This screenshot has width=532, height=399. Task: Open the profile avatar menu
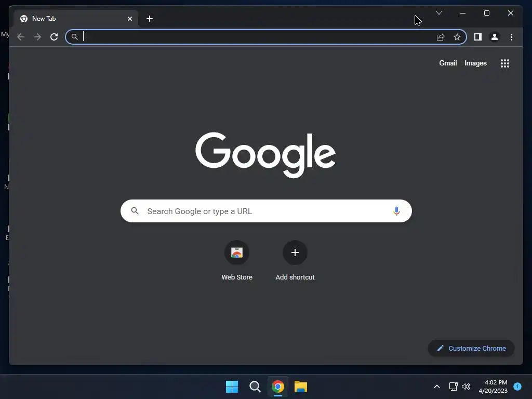click(x=495, y=37)
